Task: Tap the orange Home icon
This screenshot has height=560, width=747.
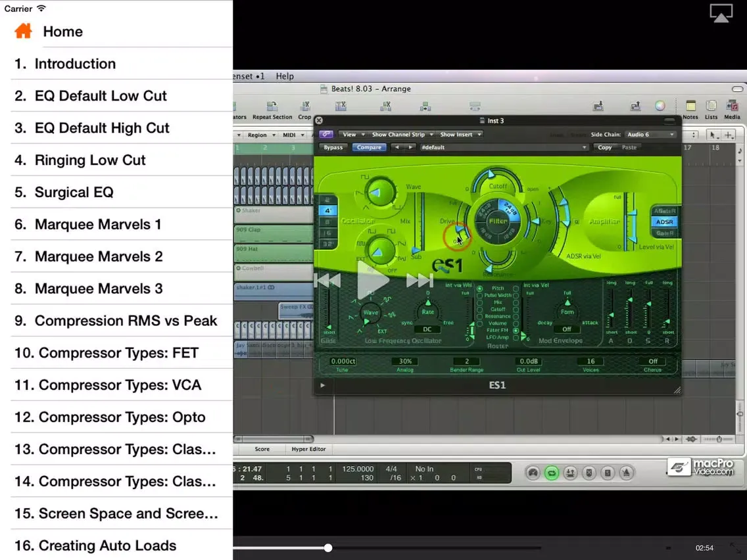Action: [23, 31]
